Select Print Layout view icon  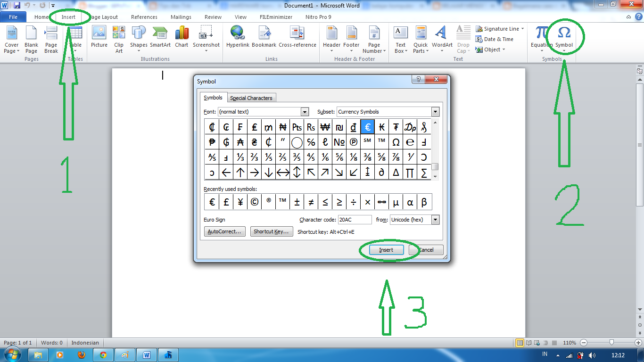pyautogui.click(x=520, y=343)
